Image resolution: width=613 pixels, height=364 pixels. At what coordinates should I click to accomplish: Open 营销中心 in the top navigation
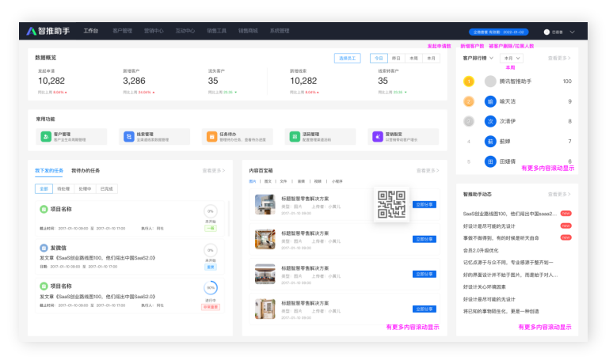154,32
